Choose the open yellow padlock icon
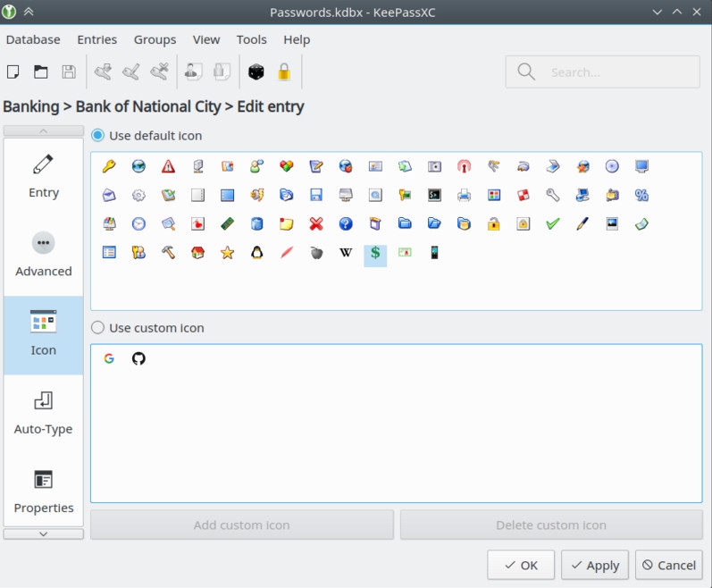This screenshot has height=588, width=712. (494, 223)
